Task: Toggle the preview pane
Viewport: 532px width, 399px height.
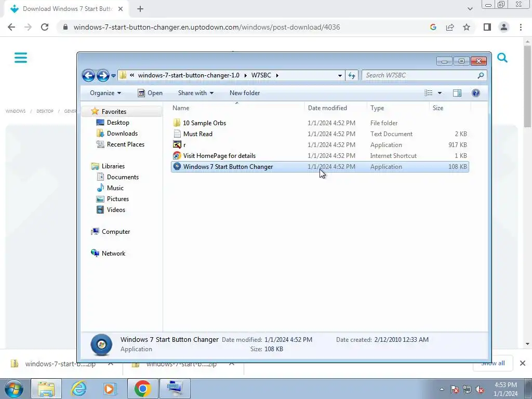Action: coord(457,93)
